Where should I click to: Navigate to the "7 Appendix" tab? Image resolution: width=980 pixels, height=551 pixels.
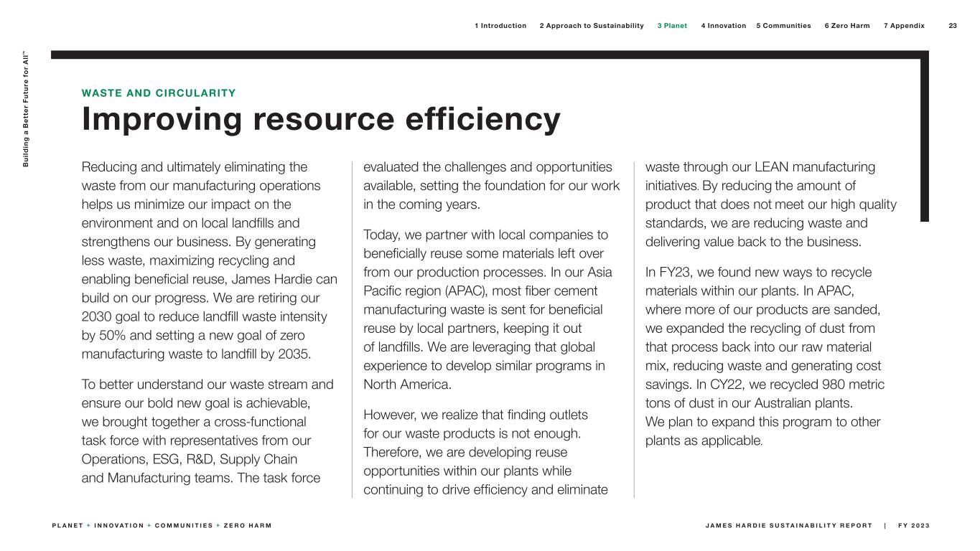[904, 26]
